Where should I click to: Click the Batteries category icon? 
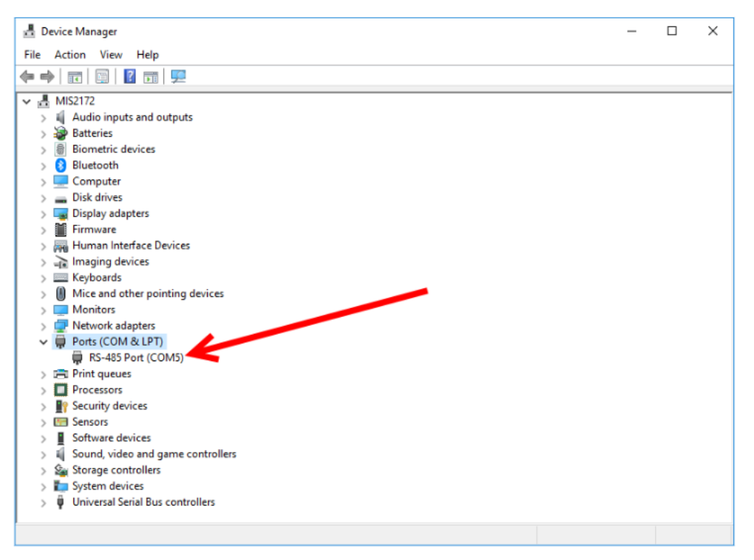[61, 133]
